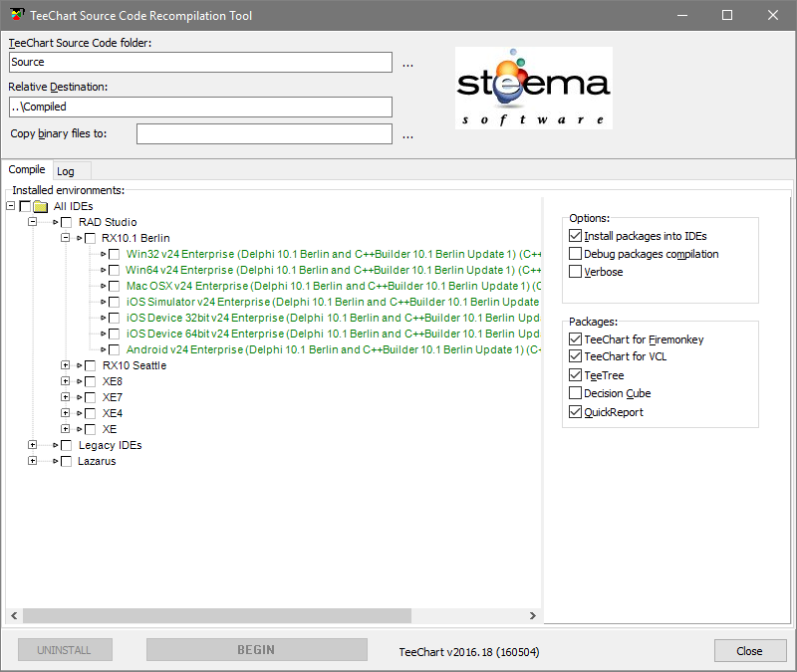Image resolution: width=797 pixels, height=672 pixels.
Task: Expand the XE7 node
Action: (x=65, y=397)
